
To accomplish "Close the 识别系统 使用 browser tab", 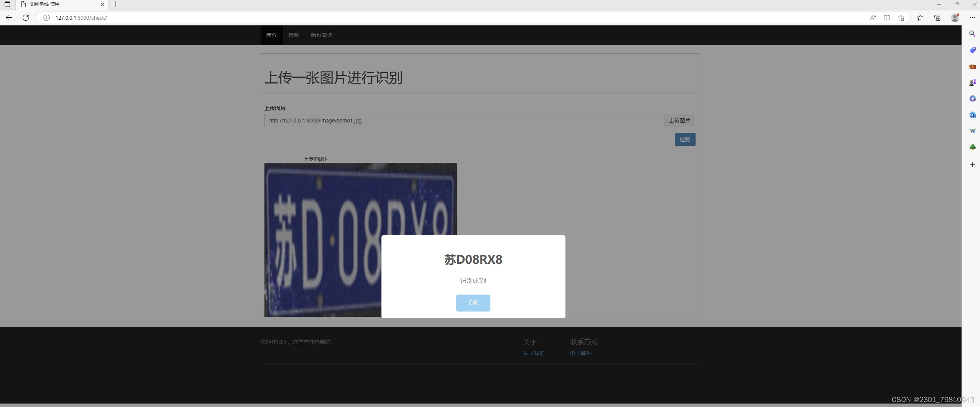I will pyautogui.click(x=102, y=5).
